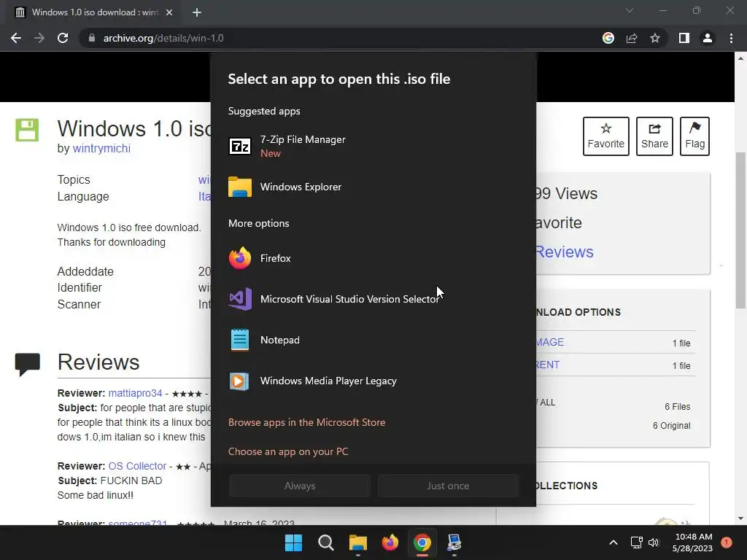Click the page vertical scrollbar thumb
The width and height of the screenshot is (747, 560).
coord(740,230)
